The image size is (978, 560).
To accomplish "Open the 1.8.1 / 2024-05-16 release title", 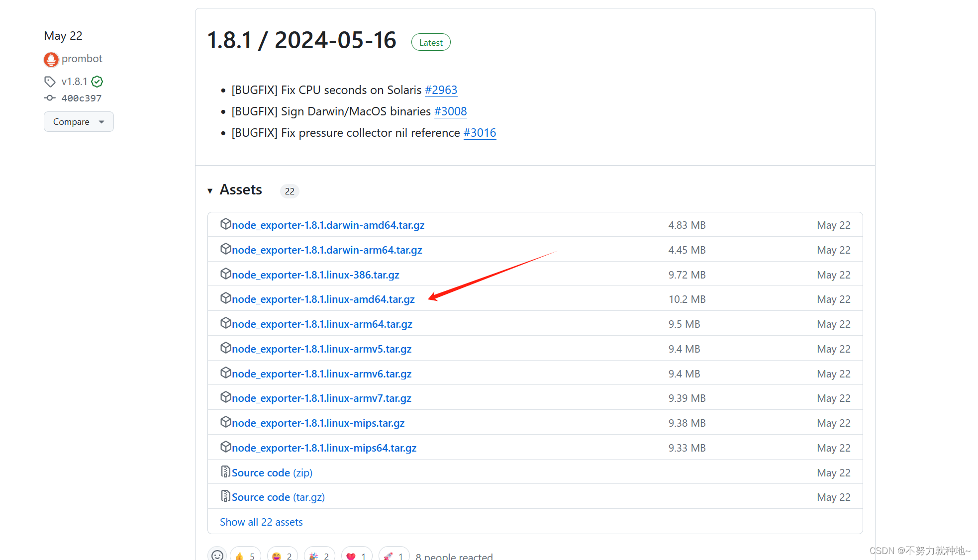I will tap(301, 40).
